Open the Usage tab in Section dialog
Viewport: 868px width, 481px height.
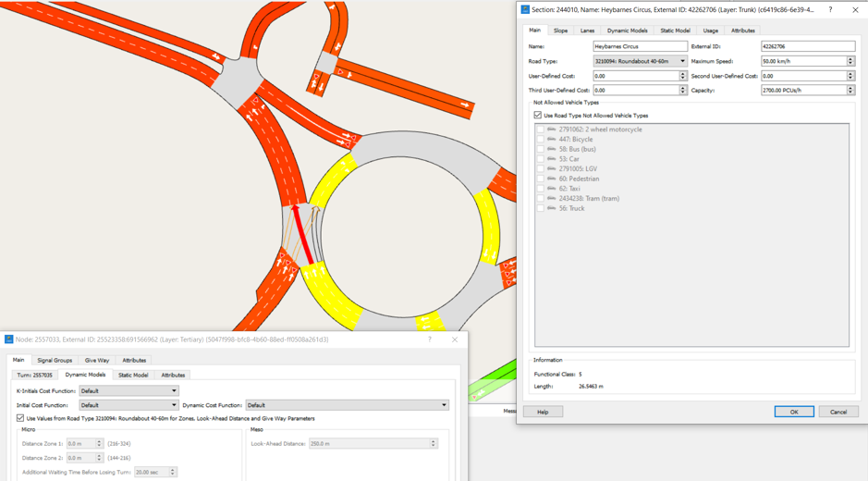coord(710,31)
